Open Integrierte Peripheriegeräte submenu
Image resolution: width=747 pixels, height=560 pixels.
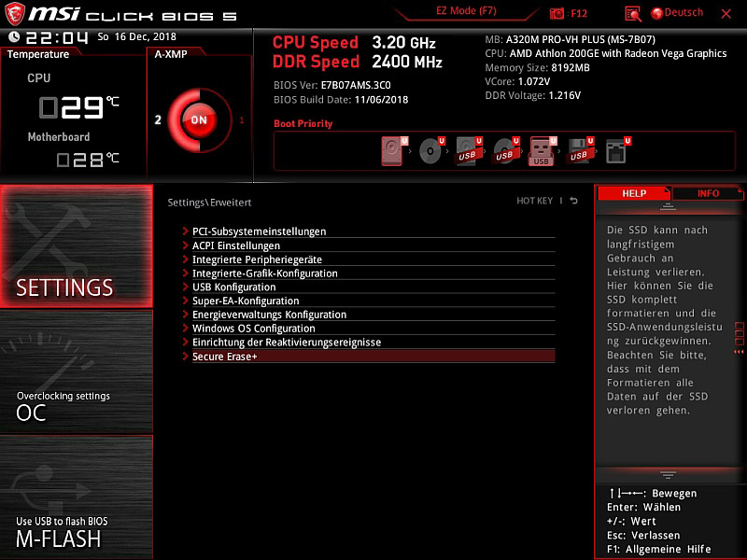[369, 259]
